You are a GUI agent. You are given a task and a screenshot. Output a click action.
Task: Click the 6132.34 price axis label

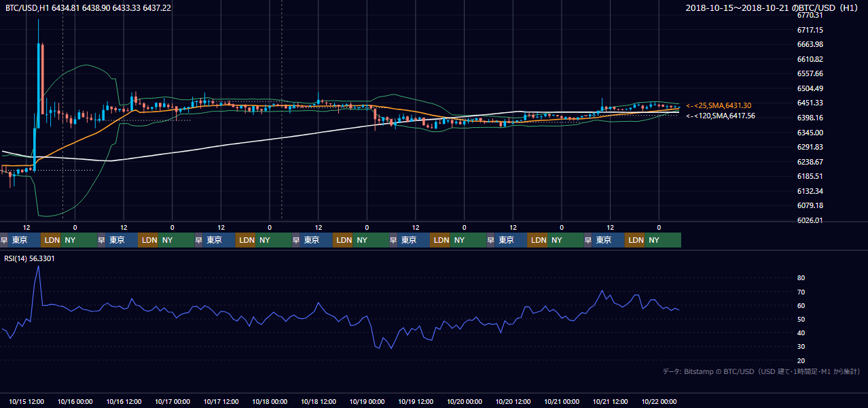[x=810, y=191]
